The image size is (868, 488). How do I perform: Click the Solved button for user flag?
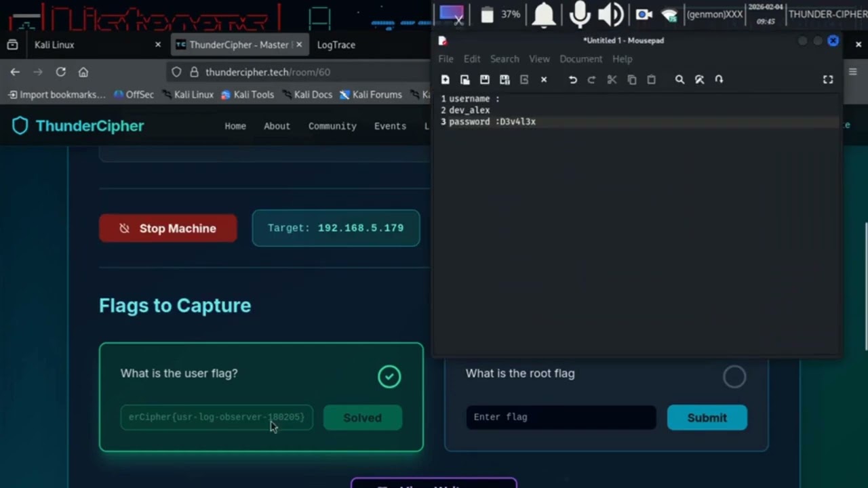pyautogui.click(x=363, y=418)
